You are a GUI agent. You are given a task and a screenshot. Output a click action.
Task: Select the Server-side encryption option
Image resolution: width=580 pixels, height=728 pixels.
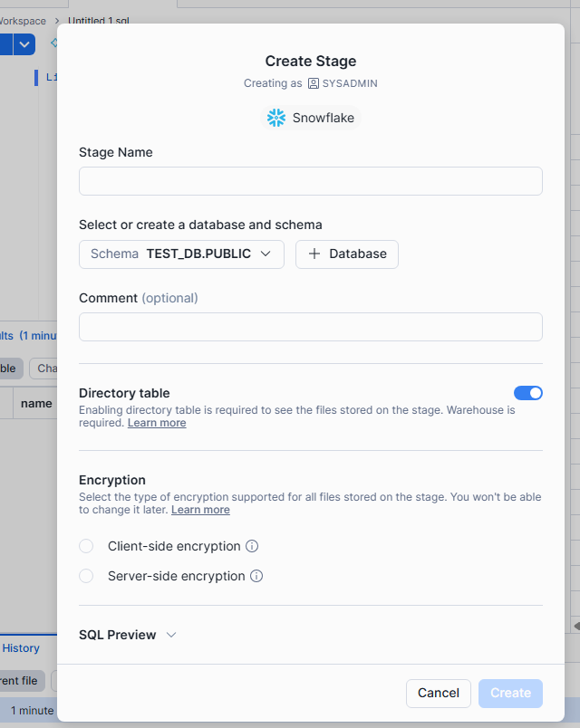(x=86, y=576)
